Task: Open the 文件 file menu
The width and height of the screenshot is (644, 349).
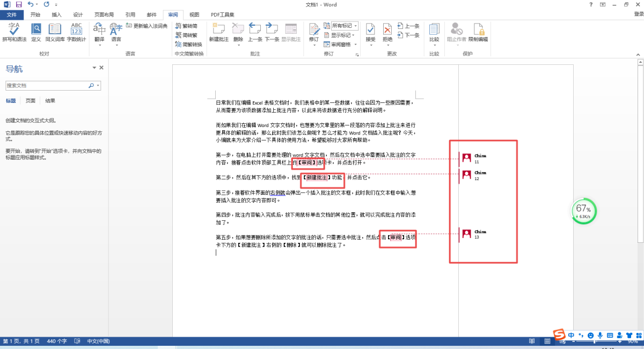Action: click(12, 14)
